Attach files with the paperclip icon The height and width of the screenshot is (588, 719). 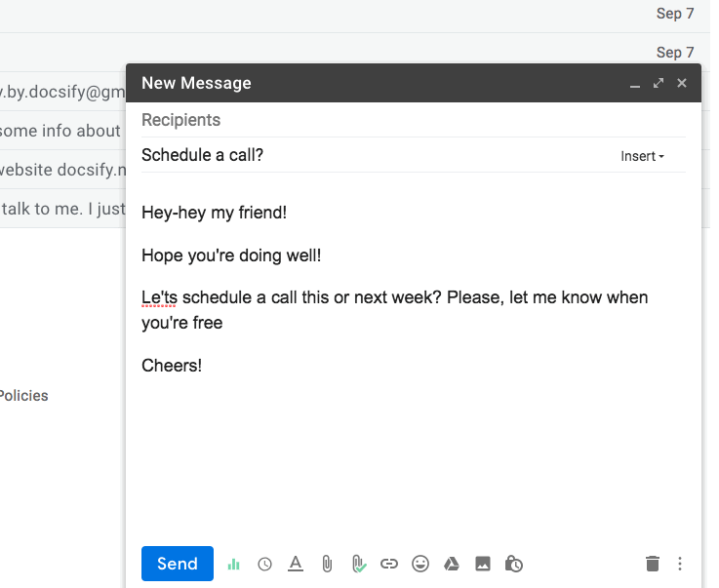point(327,564)
